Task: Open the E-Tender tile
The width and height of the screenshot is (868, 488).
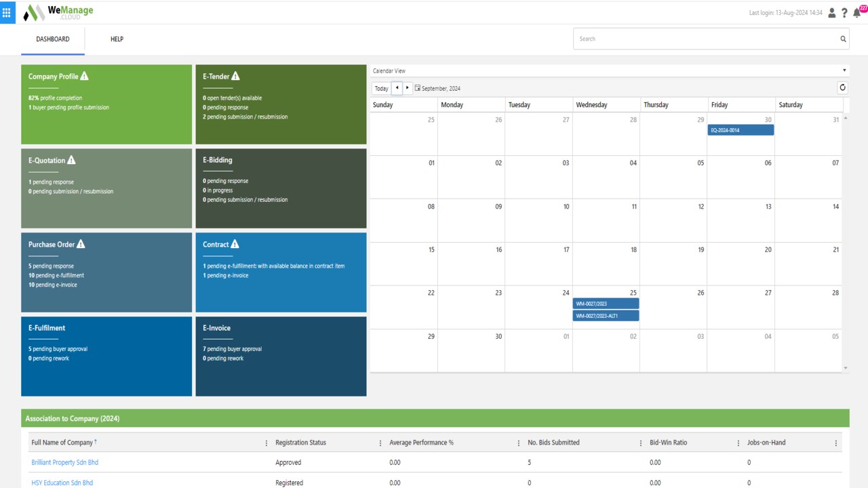Action: [281, 104]
